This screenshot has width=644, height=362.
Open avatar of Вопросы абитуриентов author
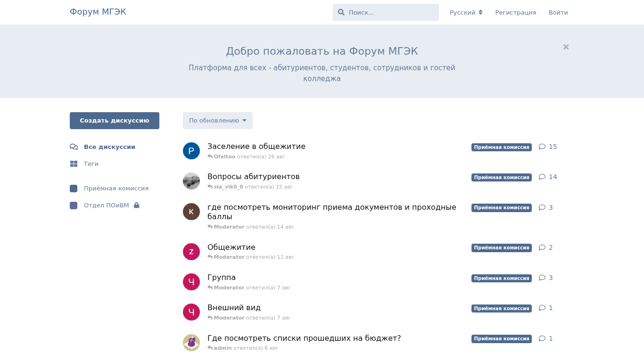pyautogui.click(x=191, y=181)
